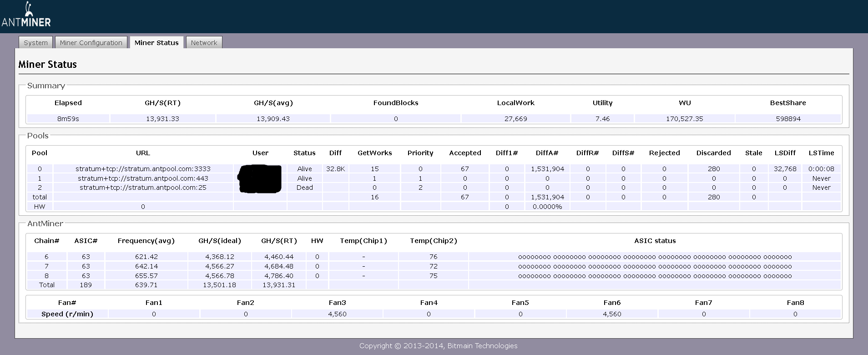
Task: Click the average frequency total 639.71
Action: [x=146, y=285]
